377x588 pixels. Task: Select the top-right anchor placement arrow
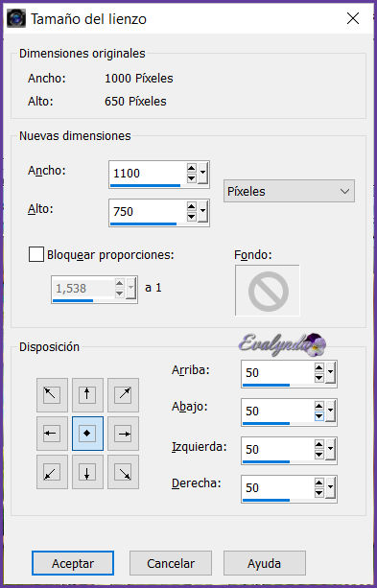pos(123,395)
